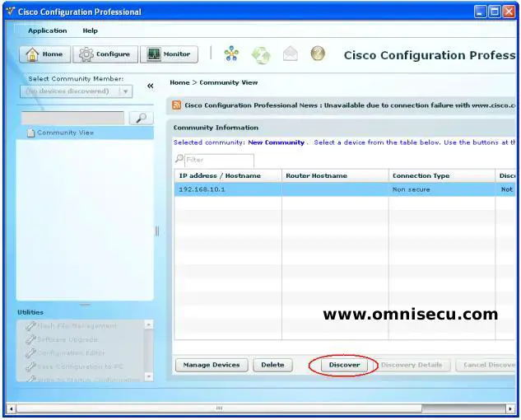The width and height of the screenshot is (521, 420).
Task: Click the orange RSS news icon
Action: pyautogui.click(x=176, y=105)
